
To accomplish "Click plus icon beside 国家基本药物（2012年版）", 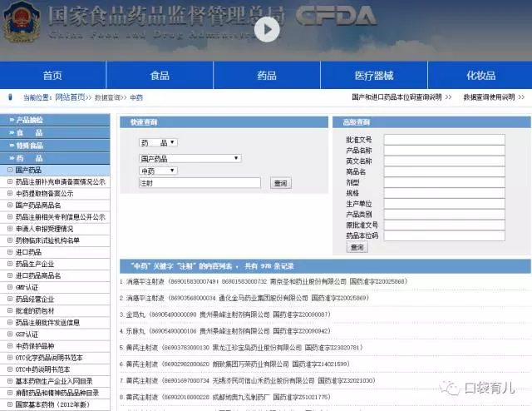I will coord(10,404).
